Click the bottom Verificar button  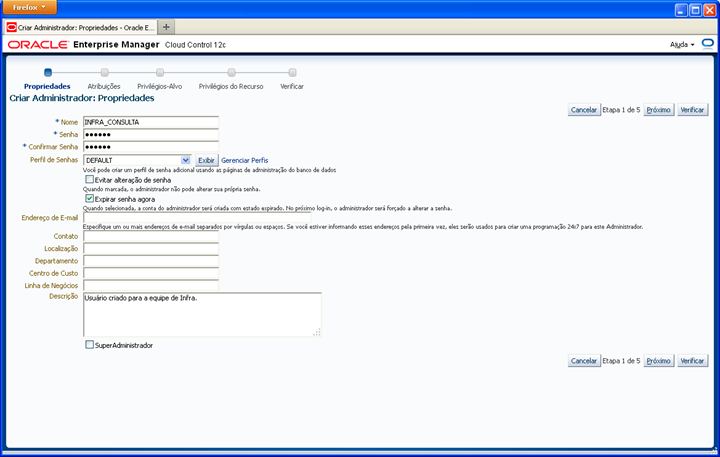click(692, 361)
